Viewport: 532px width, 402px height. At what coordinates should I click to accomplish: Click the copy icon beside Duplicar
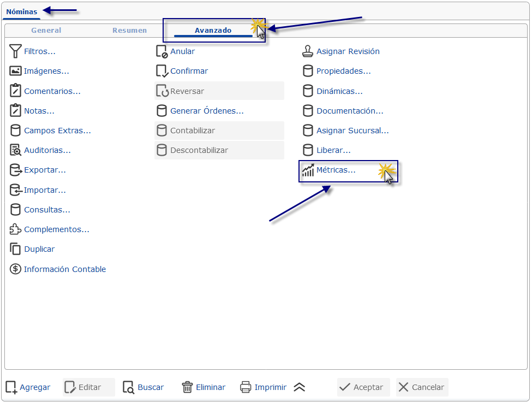15,249
